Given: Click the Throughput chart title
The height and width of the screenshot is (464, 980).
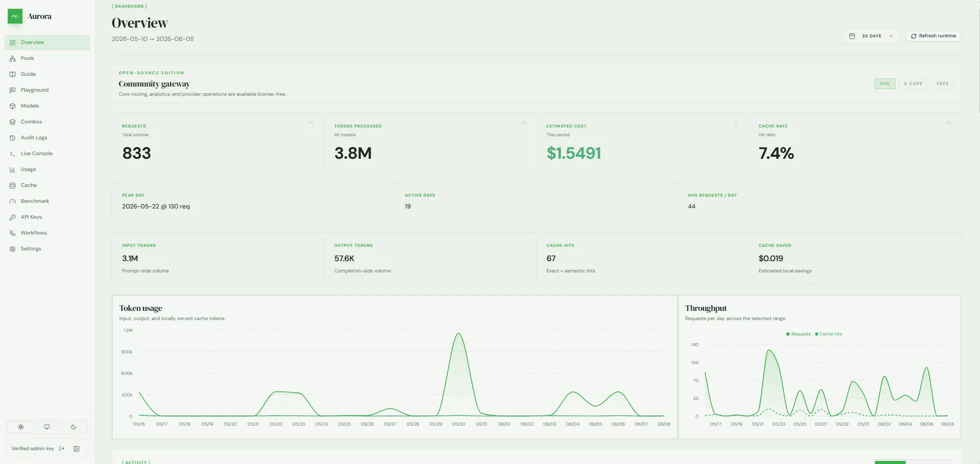Looking at the screenshot, I should [706, 308].
